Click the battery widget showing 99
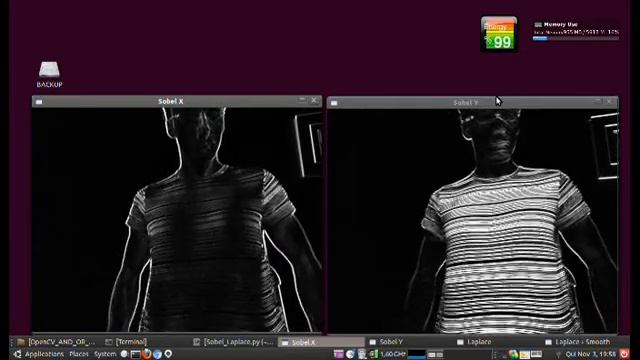 click(x=499, y=34)
